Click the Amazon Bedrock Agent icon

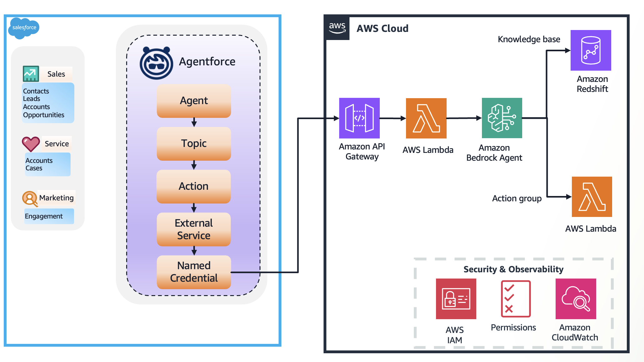point(502,118)
